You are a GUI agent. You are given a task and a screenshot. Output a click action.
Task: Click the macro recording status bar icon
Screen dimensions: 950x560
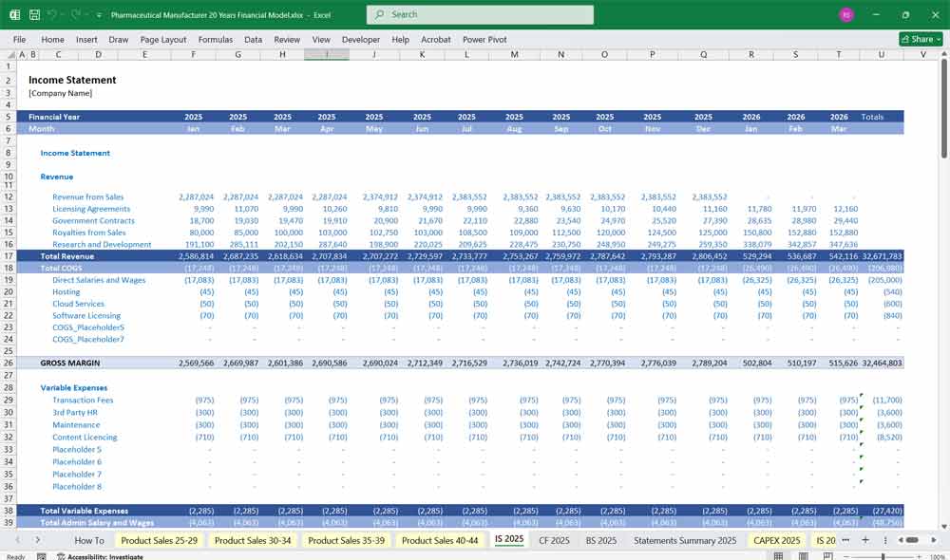click(41, 556)
